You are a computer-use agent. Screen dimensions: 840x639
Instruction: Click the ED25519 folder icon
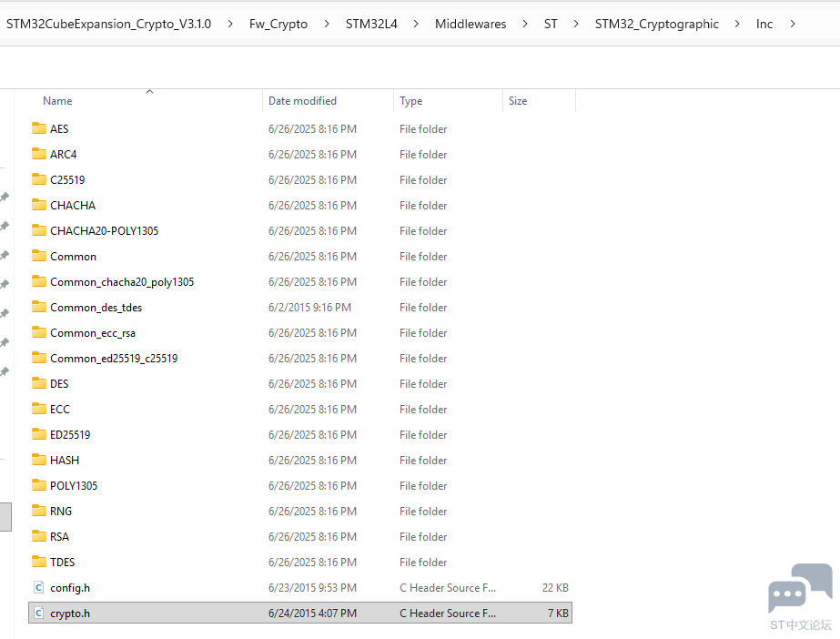point(38,434)
